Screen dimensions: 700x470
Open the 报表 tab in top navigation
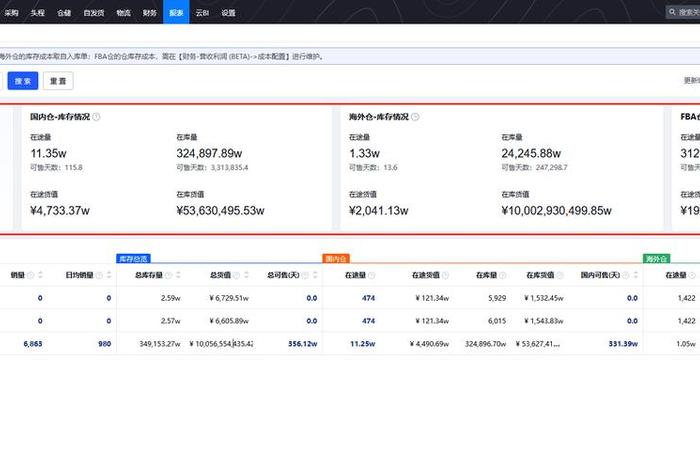tap(176, 13)
